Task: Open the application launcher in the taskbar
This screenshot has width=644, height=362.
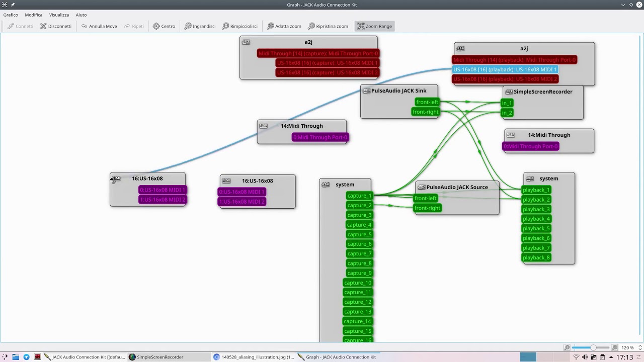Action: 5,357
